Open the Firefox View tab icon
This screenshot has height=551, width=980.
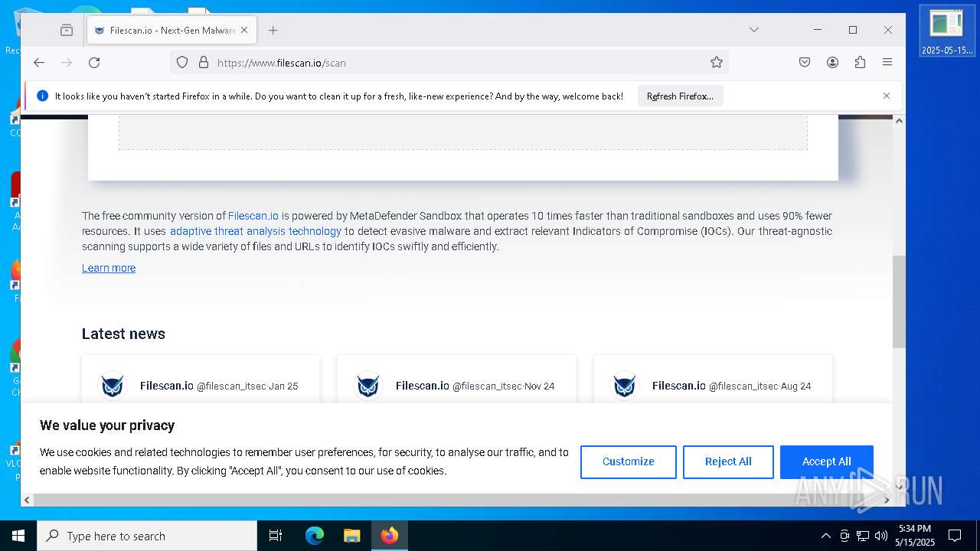[x=67, y=30]
